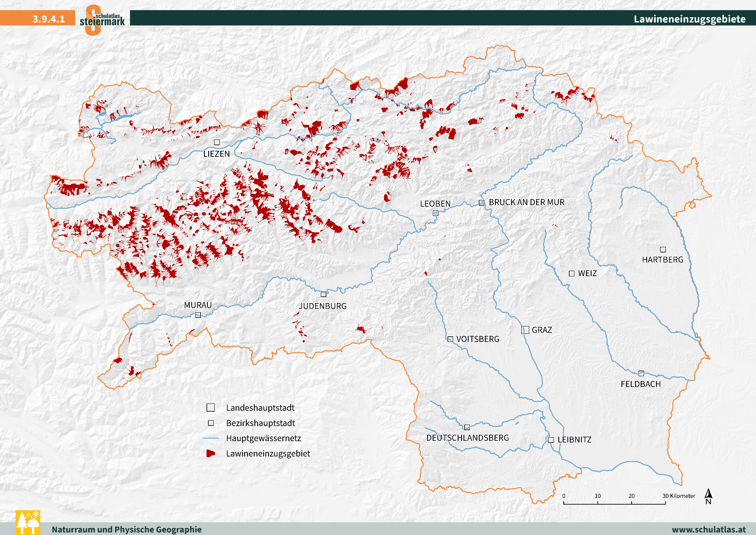
Task: Click the Naturraum und Physische Geographie label
Action: click(x=127, y=529)
